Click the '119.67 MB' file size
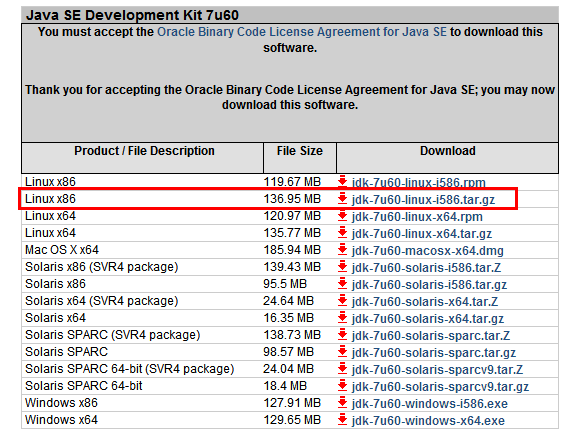This screenshot has width=575, height=443. [x=292, y=182]
